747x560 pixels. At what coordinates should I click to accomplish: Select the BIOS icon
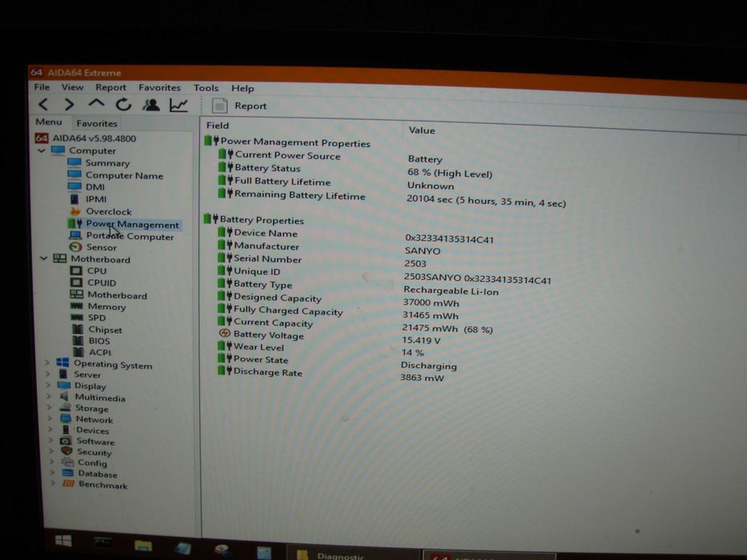click(x=78, y=340)
